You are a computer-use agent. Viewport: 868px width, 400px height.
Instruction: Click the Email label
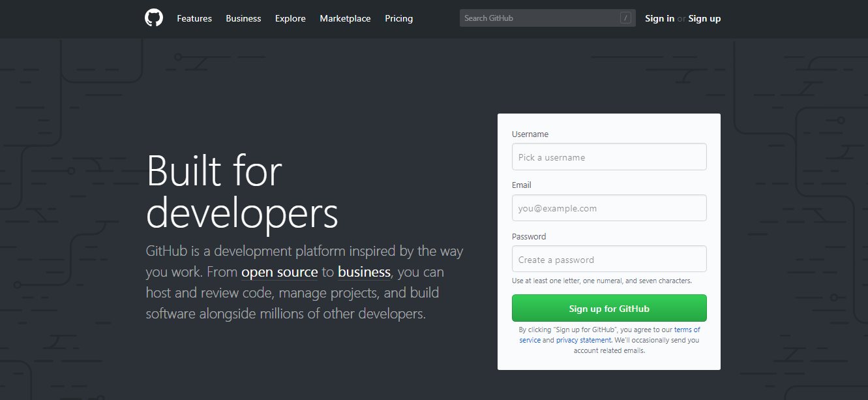coord(522,185)
